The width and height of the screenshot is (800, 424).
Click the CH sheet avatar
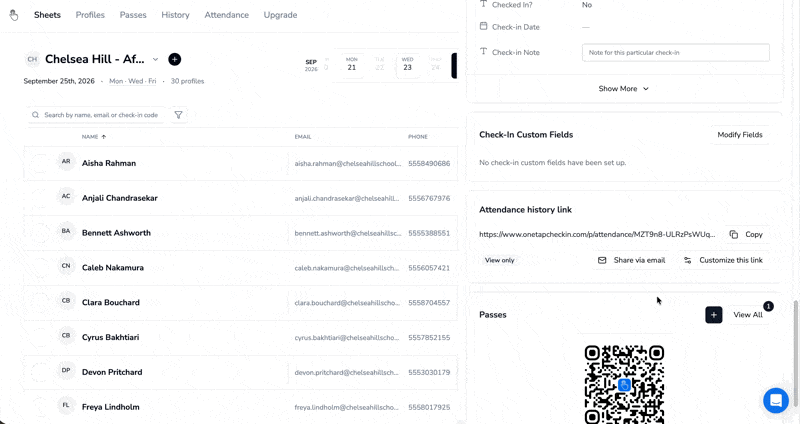click(x=32, y=59)
